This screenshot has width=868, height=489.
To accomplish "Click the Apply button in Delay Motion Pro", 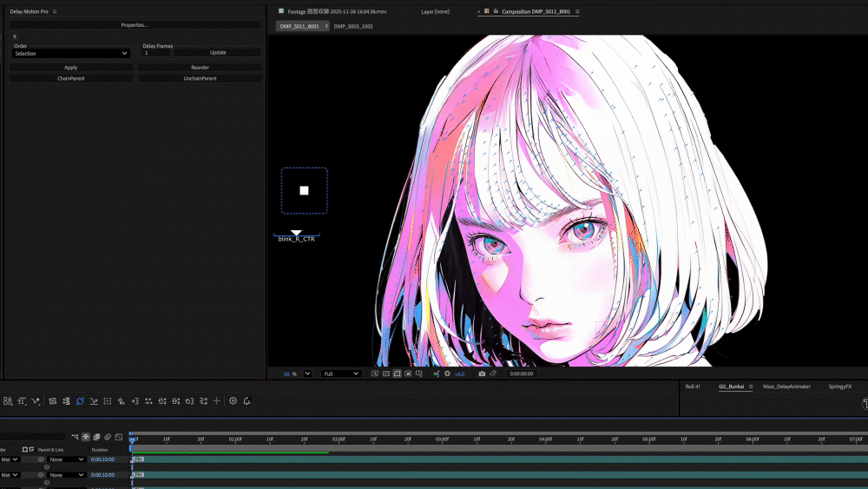I will [71, 67].
